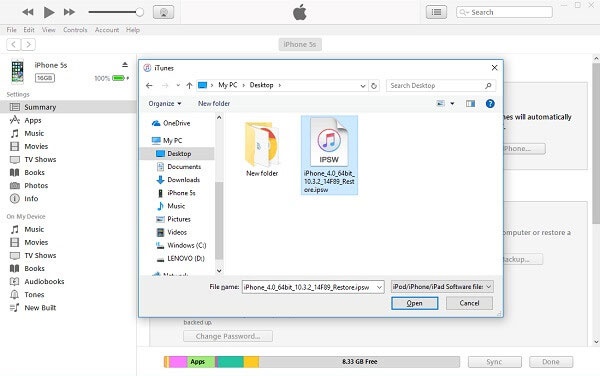Play music with the play button
Viewport: 600px width, 376px height.
(x=49, y=12)
